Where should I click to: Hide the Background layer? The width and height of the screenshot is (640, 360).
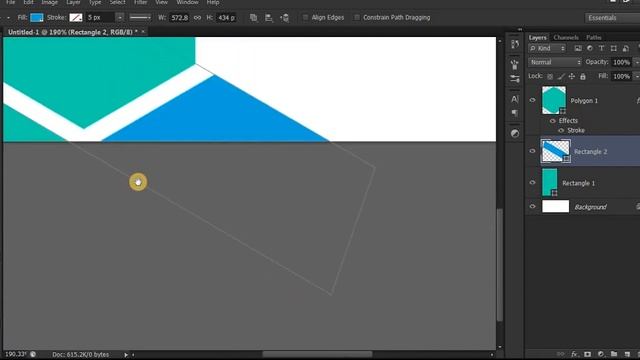point(532,206)
